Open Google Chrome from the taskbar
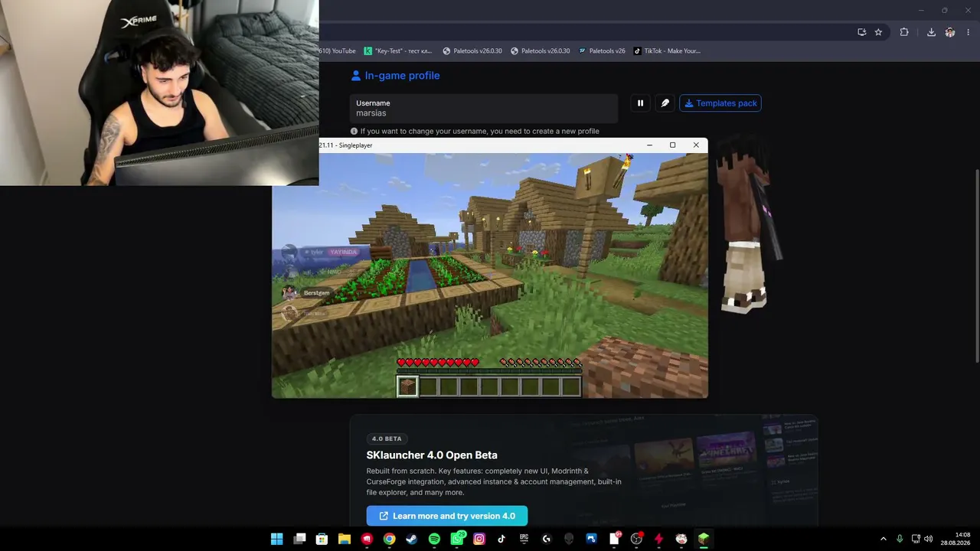Image resolution: width=980 pixels, height=551 pixels. pos(390,539)
